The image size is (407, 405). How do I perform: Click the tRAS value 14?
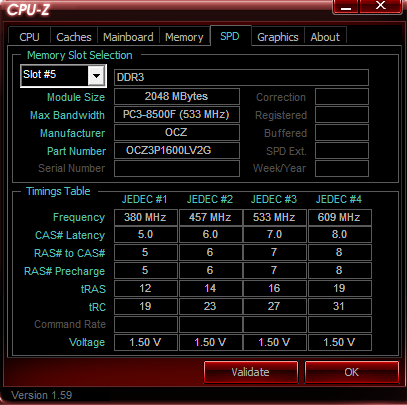211,288
